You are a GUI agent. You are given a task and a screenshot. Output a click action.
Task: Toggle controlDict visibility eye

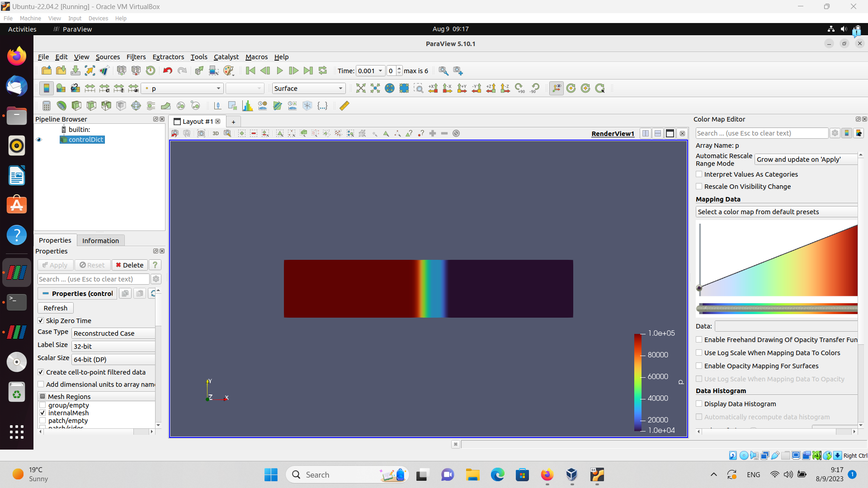39,140
